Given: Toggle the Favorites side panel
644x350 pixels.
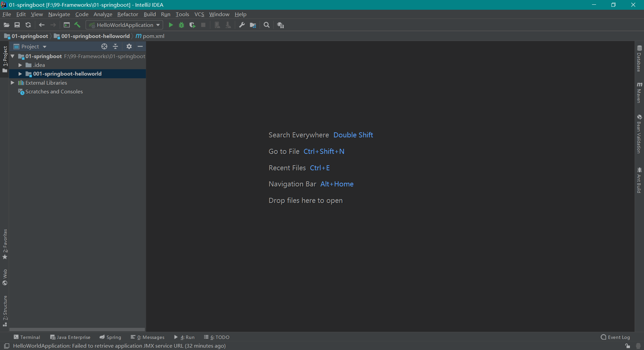Looking at the screenshot, I should pos(5,244).
